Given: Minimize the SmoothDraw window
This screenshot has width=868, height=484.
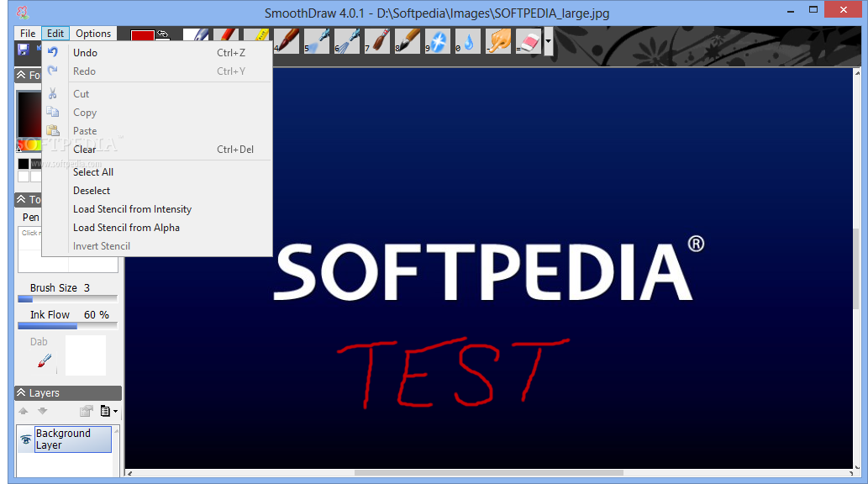Looking at the screenshot, I should pyautogui.click(x=791, y=11).
